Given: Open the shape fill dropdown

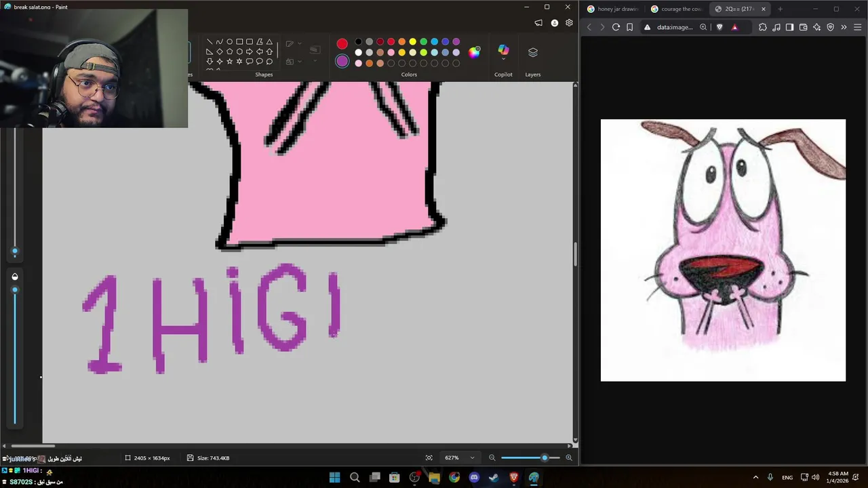Looking at the screenshot, I should [x=293, y=62].
